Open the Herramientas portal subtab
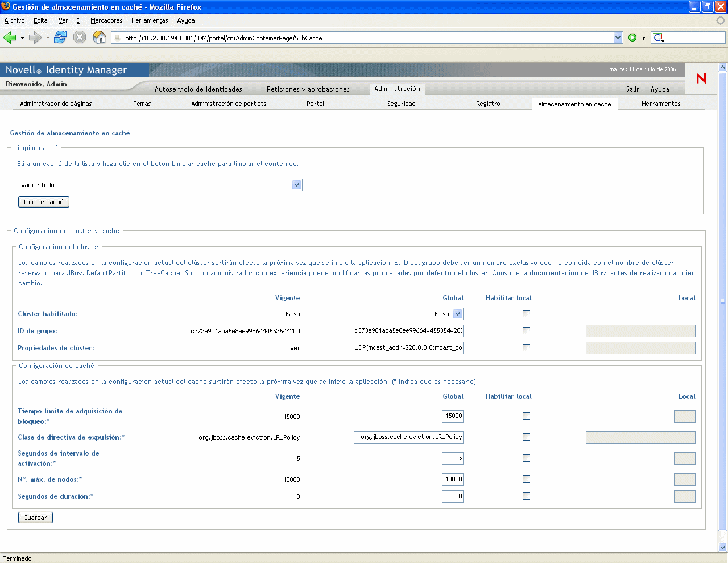This screenshot has height=563, width=728. point(661,104)
